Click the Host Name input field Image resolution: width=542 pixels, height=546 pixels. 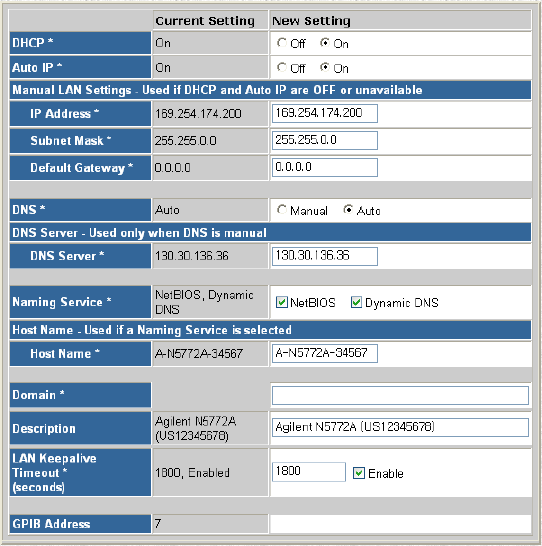[x=324, y=353]
